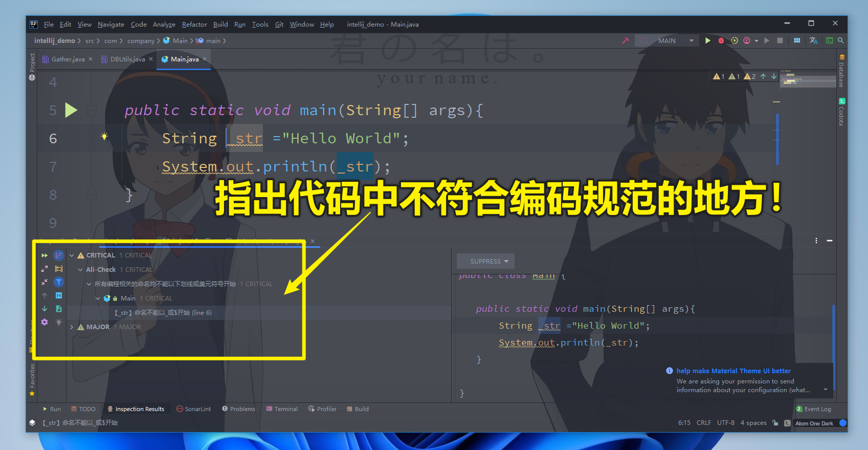Click 'help make Material Theme UI better' link
This screenshot has width=868, height=450.
[x=733, y=371]
